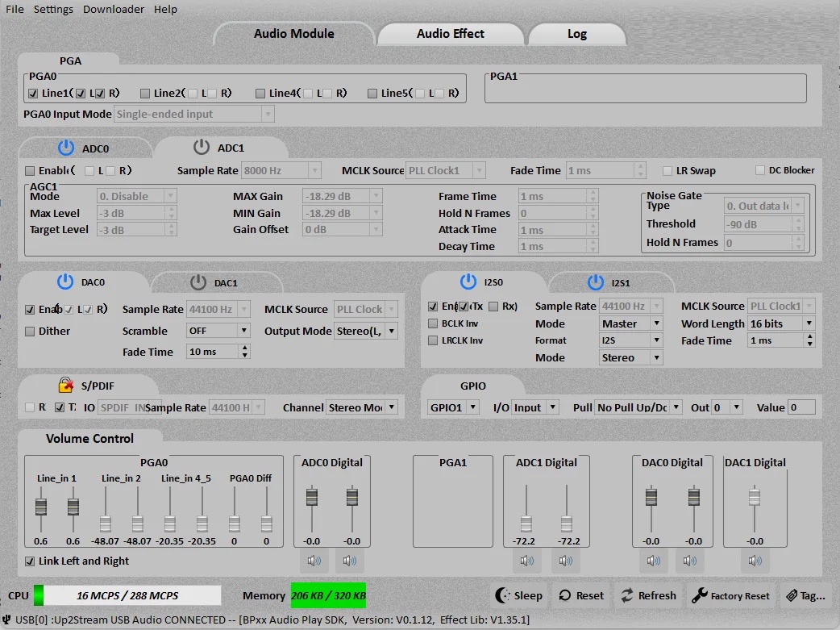This screenshot has width=840, height=630.
Task: Expand the Word Length dropdown
Action: point(781,323)
